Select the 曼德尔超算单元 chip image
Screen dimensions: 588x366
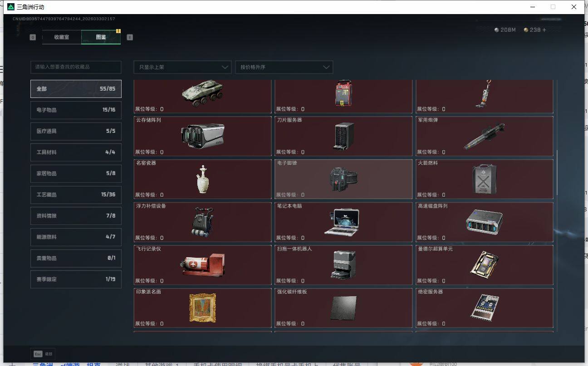click(484, 265)
